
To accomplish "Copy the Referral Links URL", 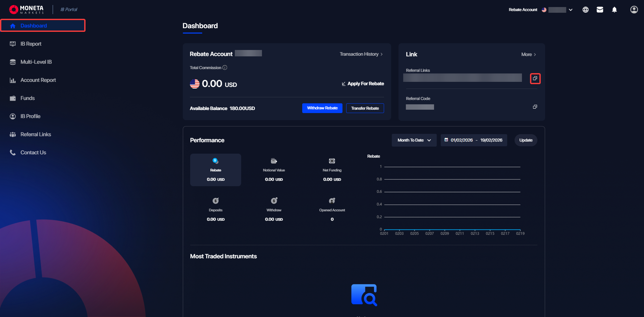I will (x=535, y=78).
